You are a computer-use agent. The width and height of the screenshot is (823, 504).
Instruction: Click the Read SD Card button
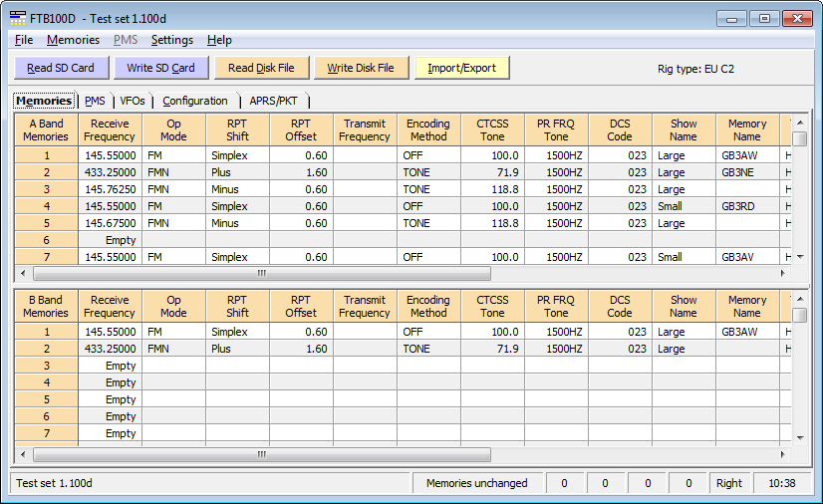[61, 68]
